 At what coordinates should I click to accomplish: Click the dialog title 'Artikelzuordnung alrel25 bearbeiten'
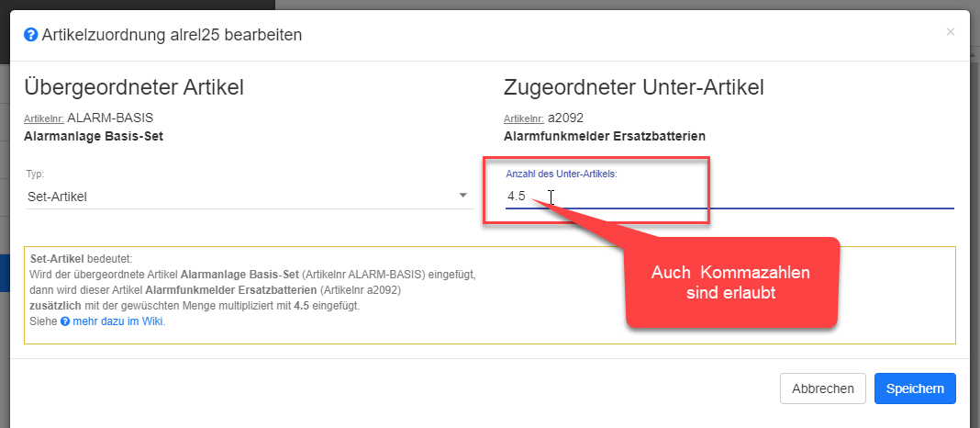[x=172, y=35]
